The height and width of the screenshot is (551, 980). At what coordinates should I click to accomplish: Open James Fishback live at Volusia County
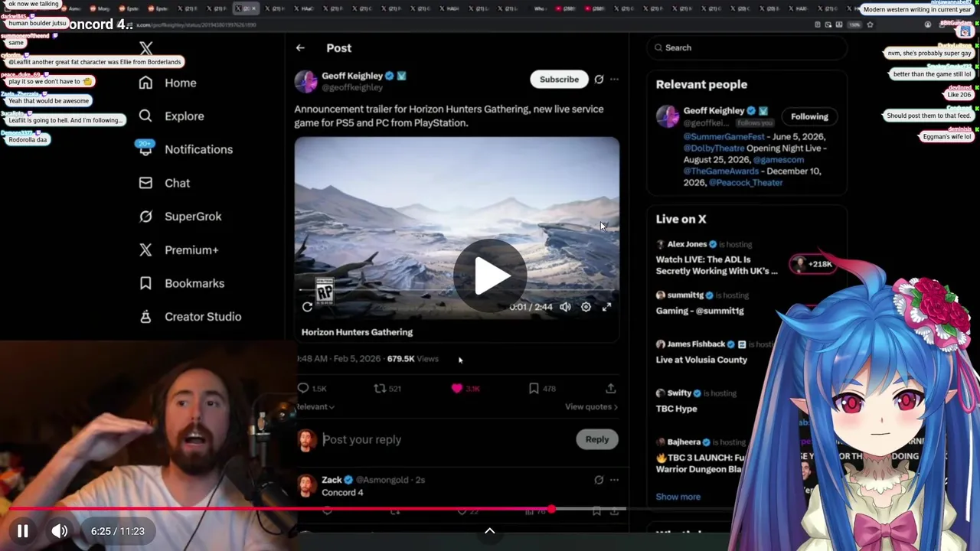tap(713, 352)
